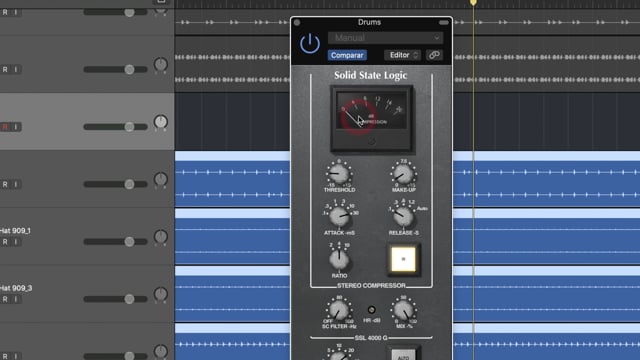640x360 pixels.
Task: Click the Drums plugin window title
Action: [369, 22]
